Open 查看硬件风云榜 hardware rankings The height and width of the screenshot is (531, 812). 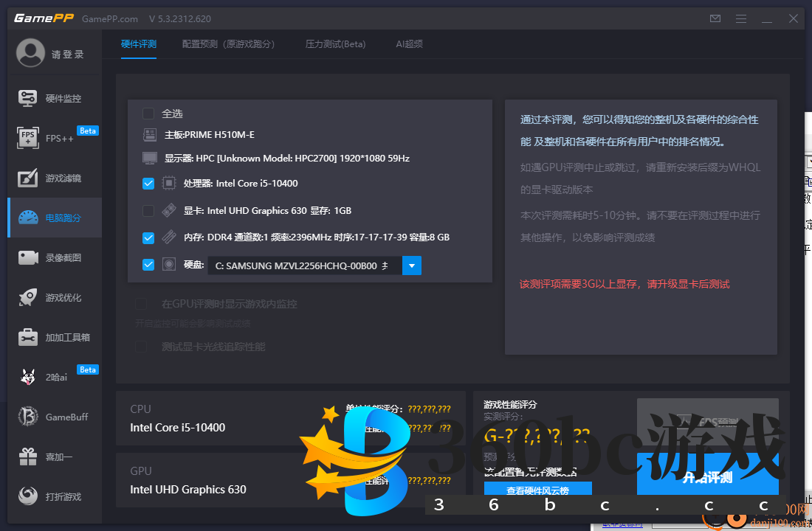pyautogui.click(x=537, y=491)
